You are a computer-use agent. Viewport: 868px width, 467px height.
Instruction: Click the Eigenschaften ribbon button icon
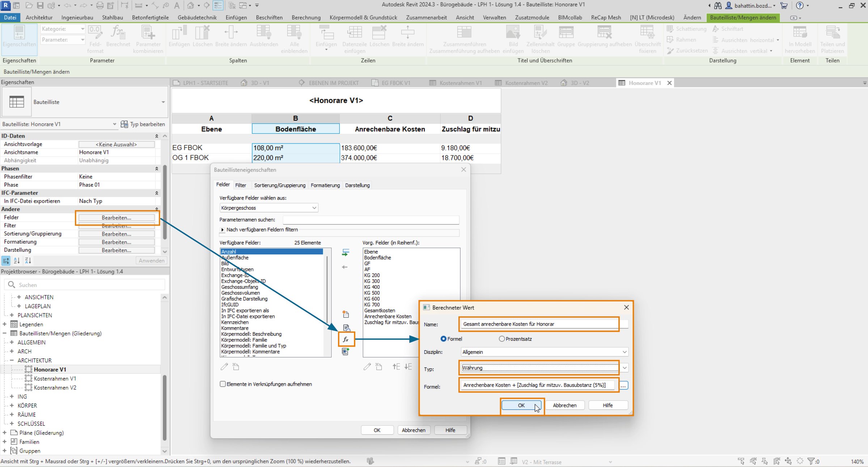click(19, 33)
